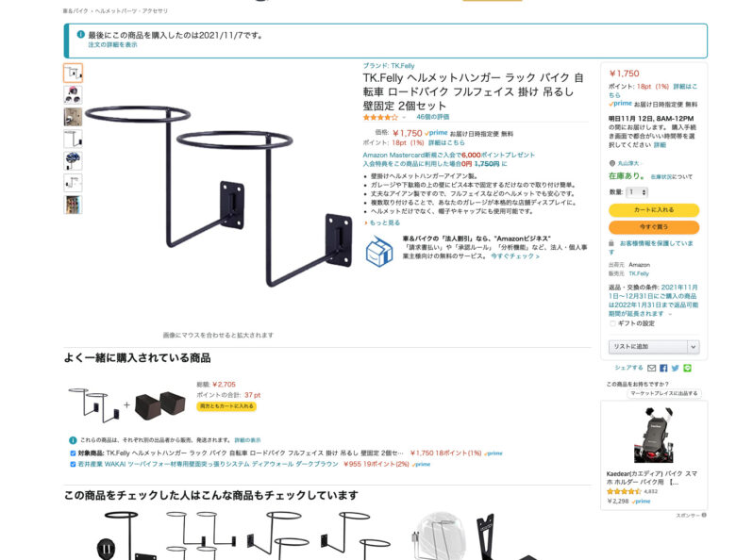Open 車&バイク breadcrumb category

click(75, 10)
